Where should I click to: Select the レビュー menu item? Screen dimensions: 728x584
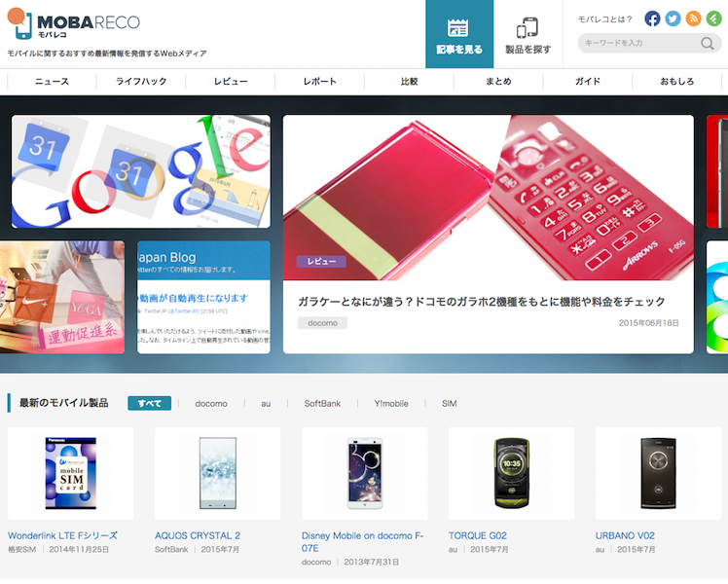(231, 81)
